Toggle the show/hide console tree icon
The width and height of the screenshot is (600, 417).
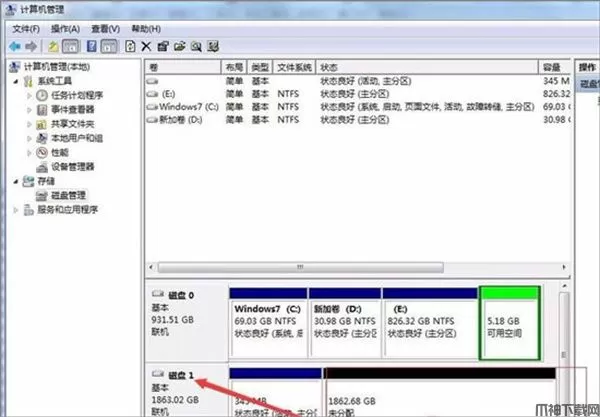click(x=71, y=47)
